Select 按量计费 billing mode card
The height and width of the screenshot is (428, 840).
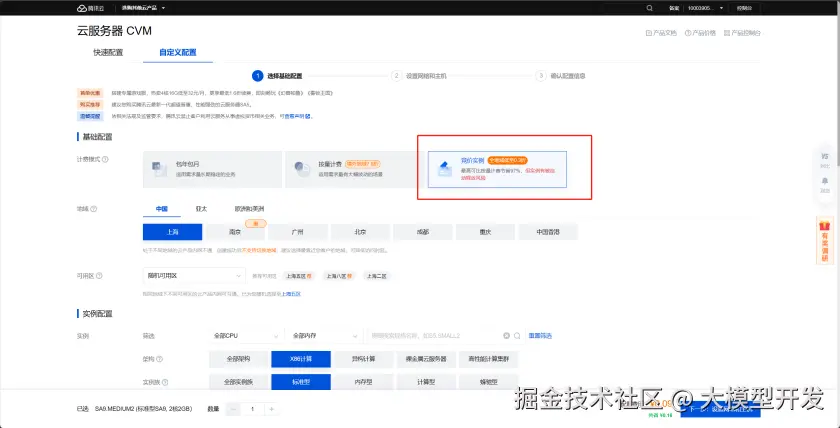[x=354, y=169]
